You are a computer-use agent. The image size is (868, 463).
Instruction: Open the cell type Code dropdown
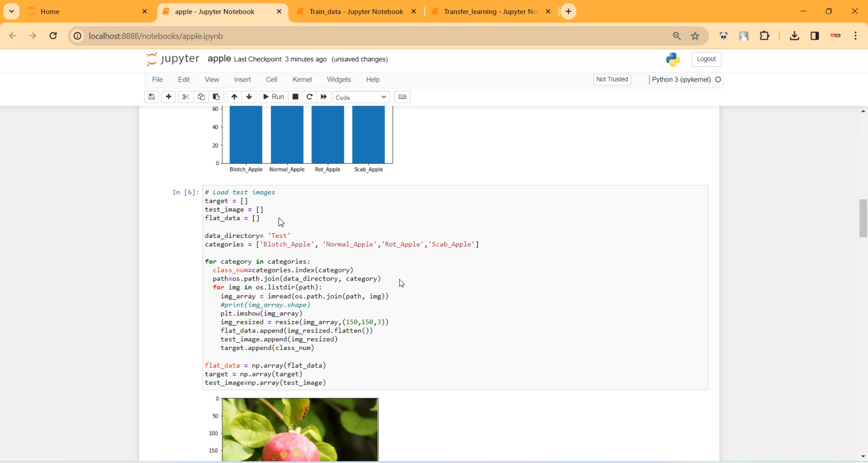pyautogui.click(x=361, y=97)
